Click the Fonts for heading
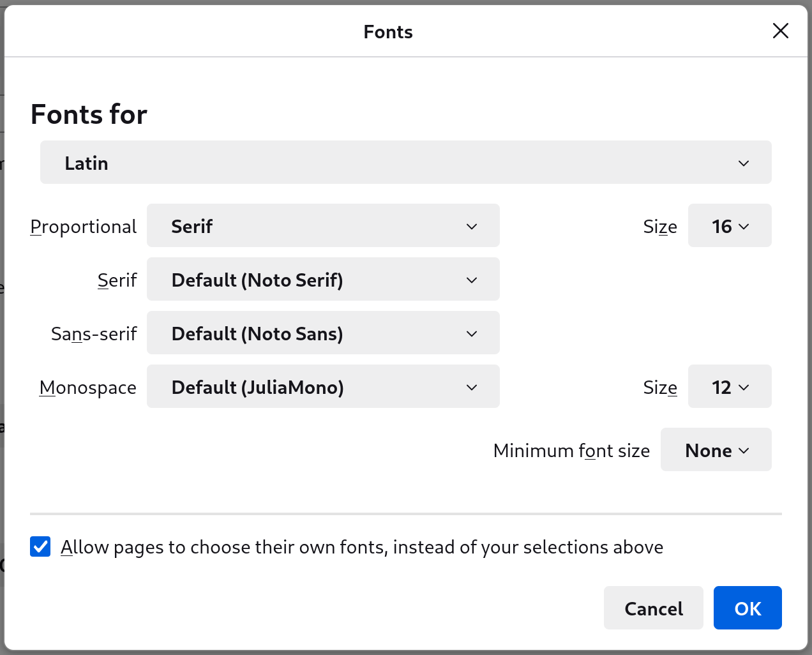This screenshot has width=812, height=655. pos(89,114)
